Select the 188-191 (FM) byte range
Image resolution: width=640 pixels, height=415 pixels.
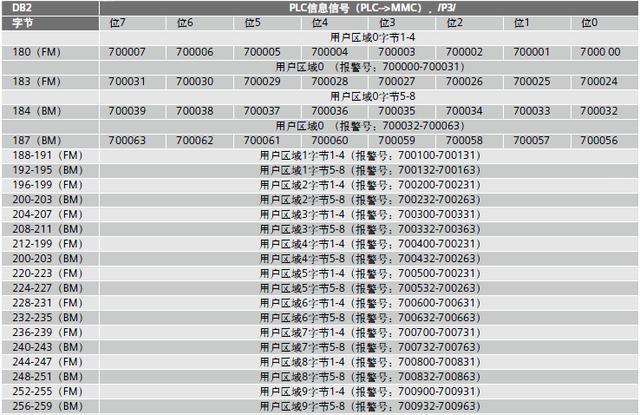click(48, 155)
